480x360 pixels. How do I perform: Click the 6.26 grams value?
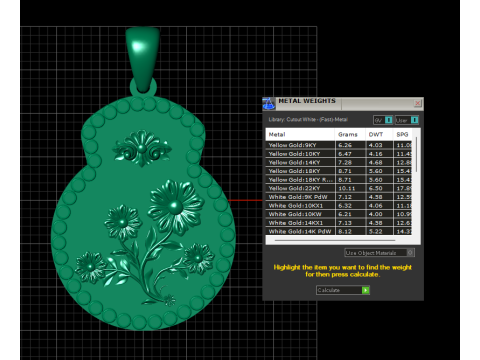345,145
